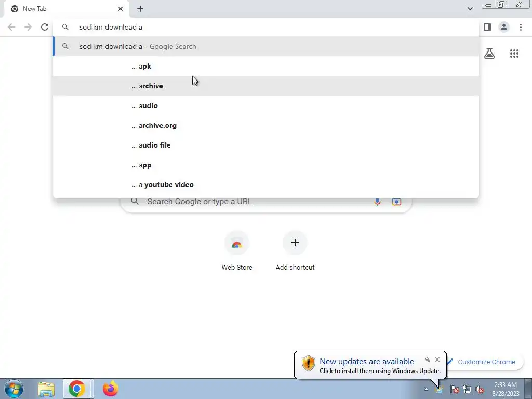Click the muted volume tray icon
This screenshot has width=532, height=399.
tap(480, 390)
